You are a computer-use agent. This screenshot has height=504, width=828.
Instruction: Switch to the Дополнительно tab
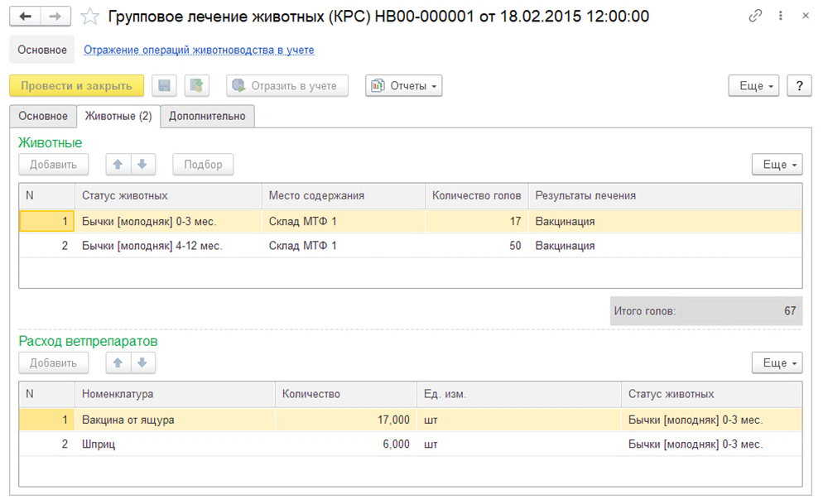(x=207, y=116)
